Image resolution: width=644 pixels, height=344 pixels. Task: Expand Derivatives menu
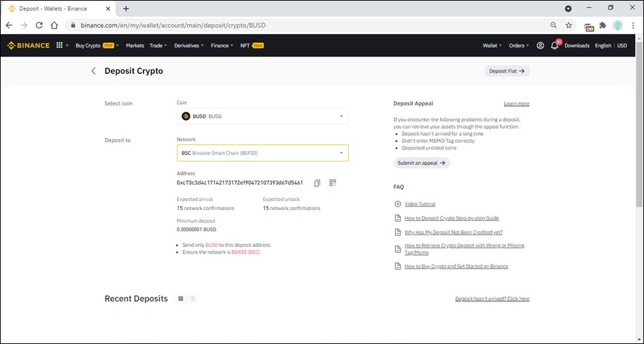189,46
